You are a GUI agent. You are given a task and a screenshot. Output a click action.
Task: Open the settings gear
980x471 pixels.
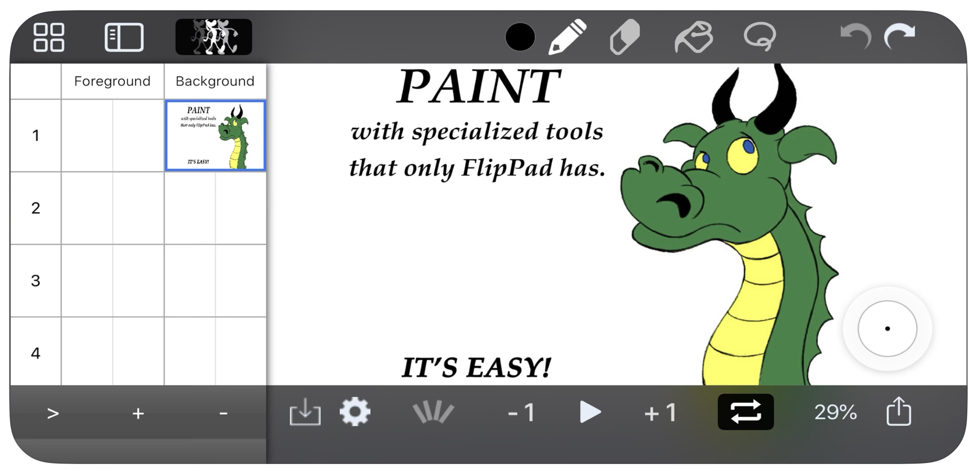[x=355, y=412]
